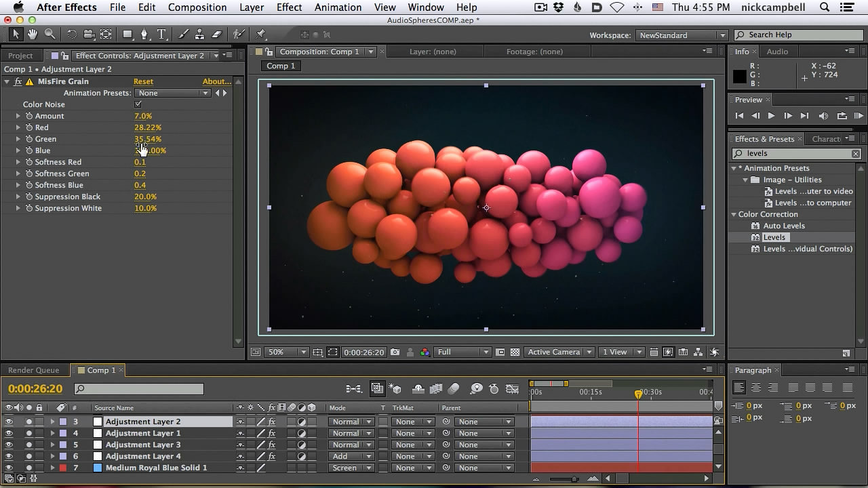Open the Animation menu

[x=338, y=7]
